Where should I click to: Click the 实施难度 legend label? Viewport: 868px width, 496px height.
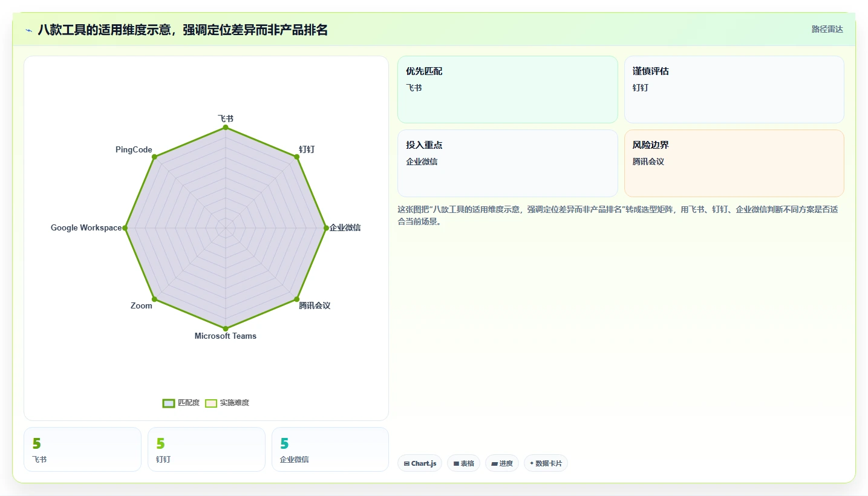(x=235, y=403)
